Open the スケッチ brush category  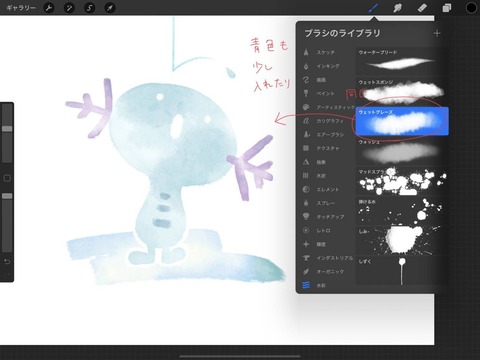coord(326,52)
